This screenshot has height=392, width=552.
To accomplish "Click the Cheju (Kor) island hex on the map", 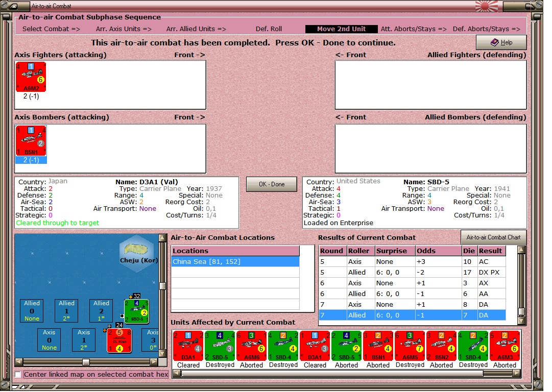I will (137, 253).
